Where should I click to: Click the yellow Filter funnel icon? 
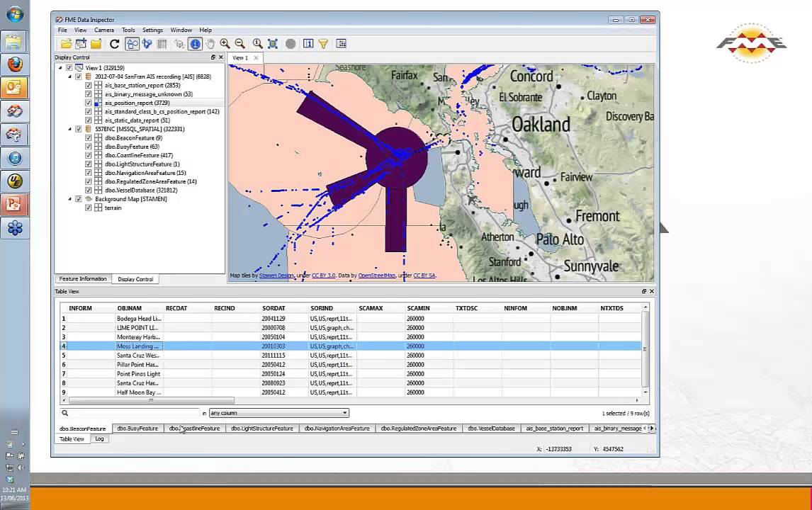tap(323, 44)
